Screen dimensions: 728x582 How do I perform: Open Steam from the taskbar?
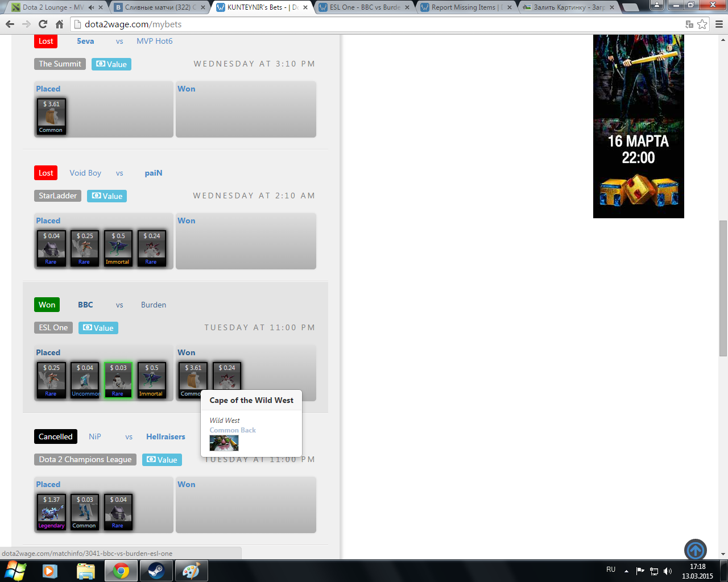click(x=156, y=571)
